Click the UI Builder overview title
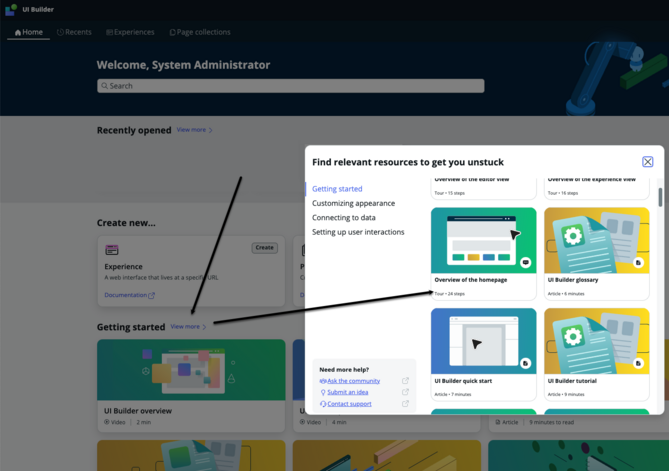The image size is (669, 471). [138, 410]
